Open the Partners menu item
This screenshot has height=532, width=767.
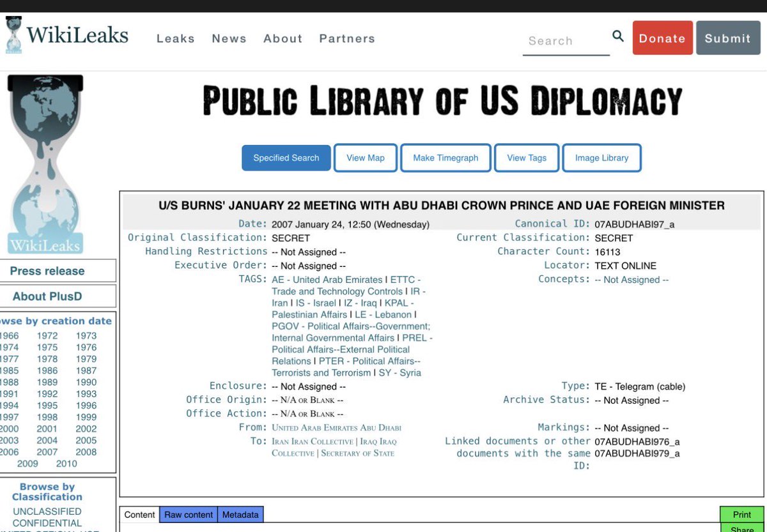point(347,38)
